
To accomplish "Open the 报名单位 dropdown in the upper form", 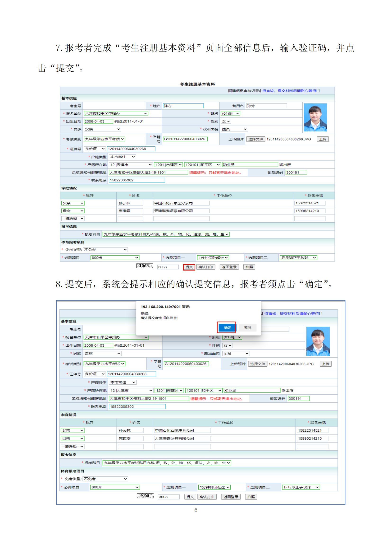I will coord(116,113).
